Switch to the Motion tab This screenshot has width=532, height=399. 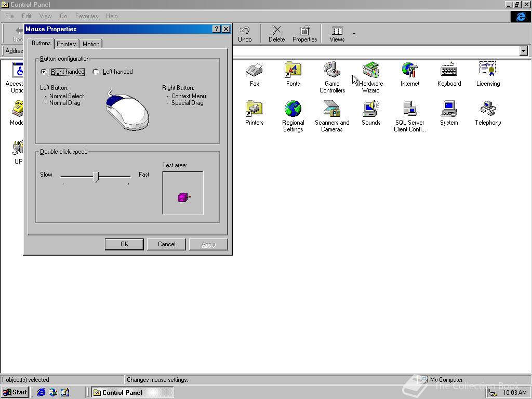pos(91,44)
